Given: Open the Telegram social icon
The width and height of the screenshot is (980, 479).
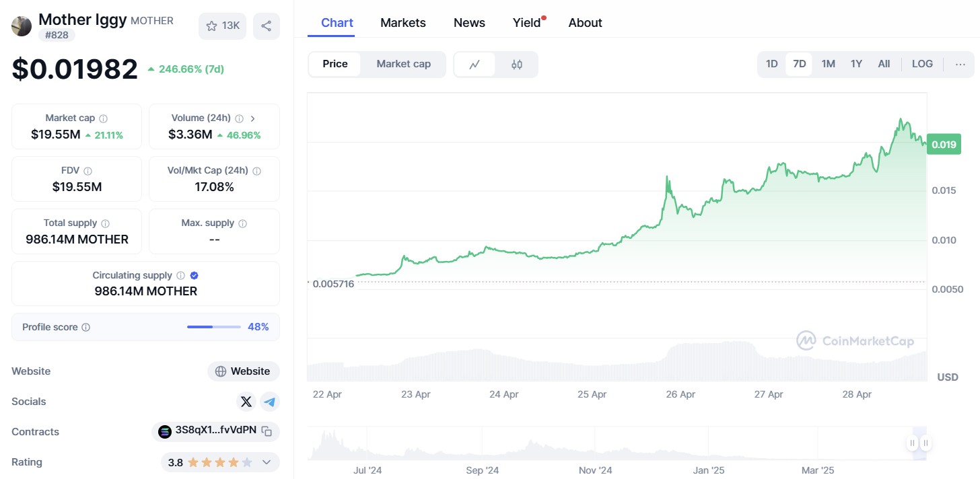Looking at the screenshot, I should point(270,402).
